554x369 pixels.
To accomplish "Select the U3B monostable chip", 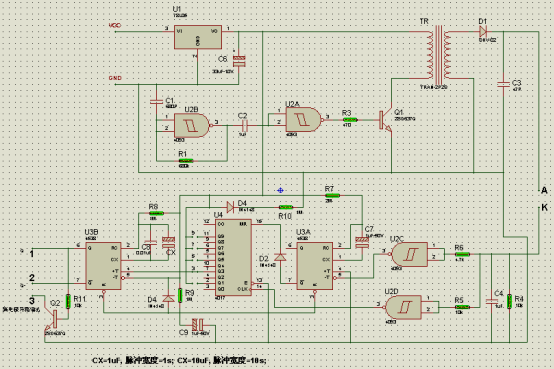I will [103, 266].
